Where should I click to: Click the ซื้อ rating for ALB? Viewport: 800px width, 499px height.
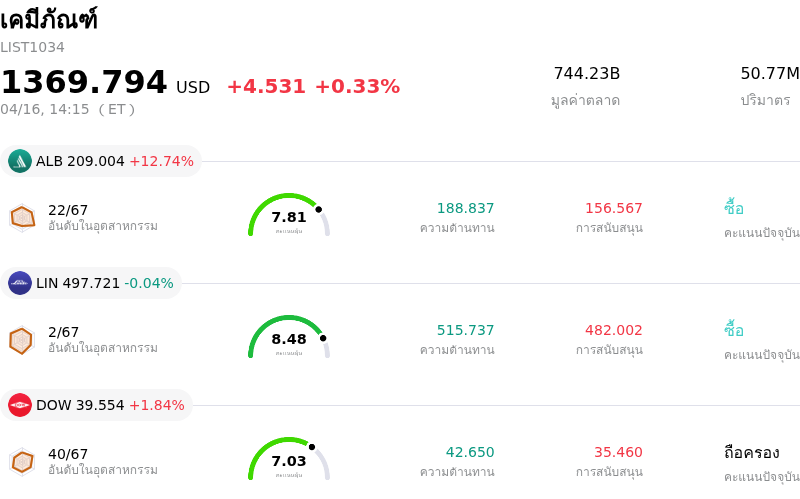(x=734, y=208)
